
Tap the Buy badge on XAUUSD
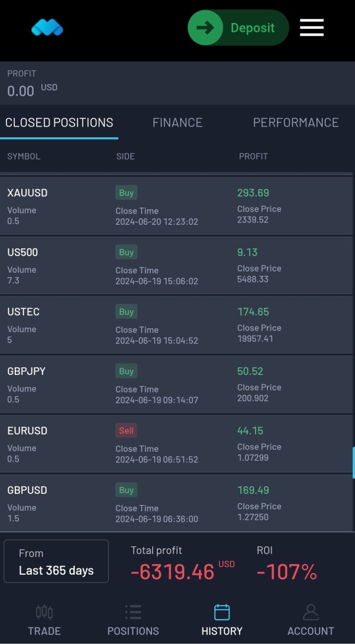(x=126, y=193)
